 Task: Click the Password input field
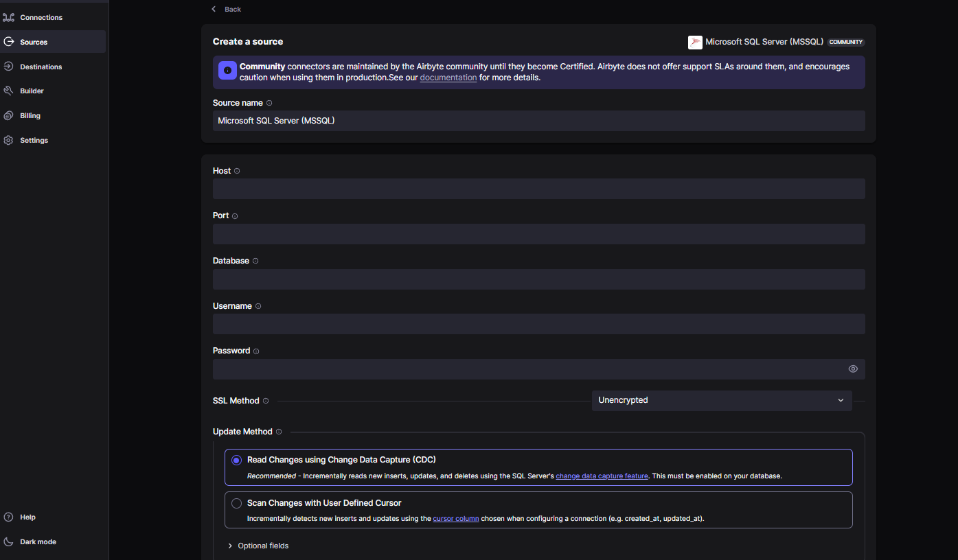tap(539, 369)
